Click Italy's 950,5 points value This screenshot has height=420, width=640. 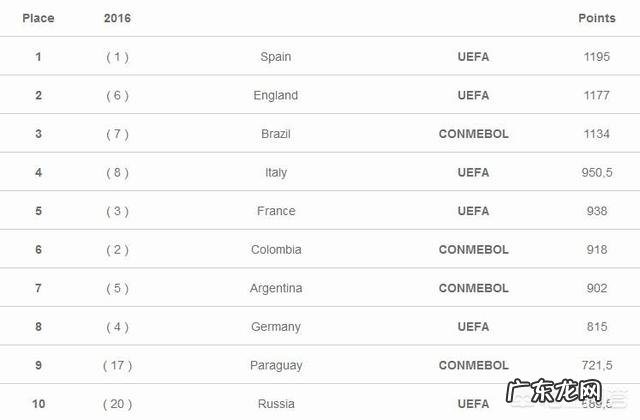(x=596, y=173)
